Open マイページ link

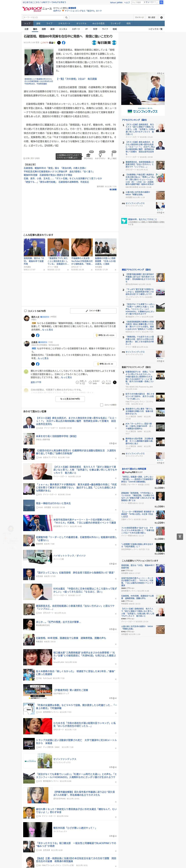[x=139, y=18]
